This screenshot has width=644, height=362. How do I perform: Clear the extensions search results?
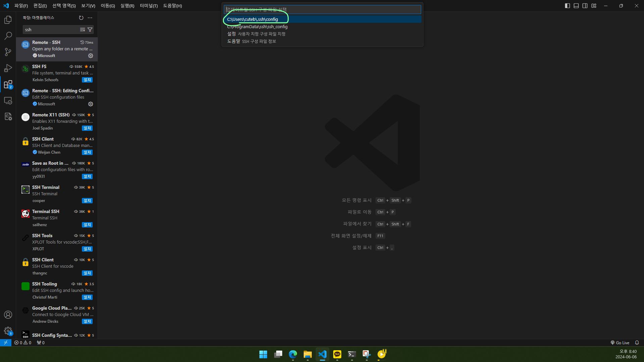point(83,30)
